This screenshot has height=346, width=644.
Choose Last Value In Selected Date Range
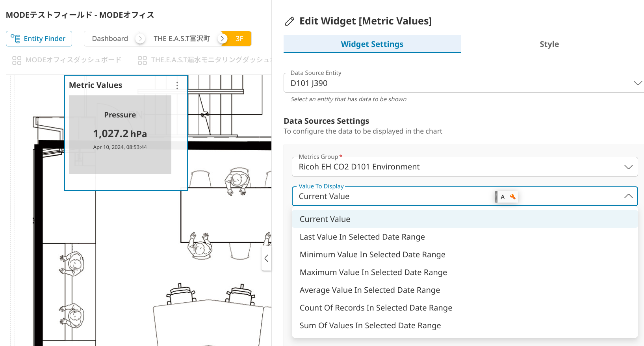click(x=362, y=237)
